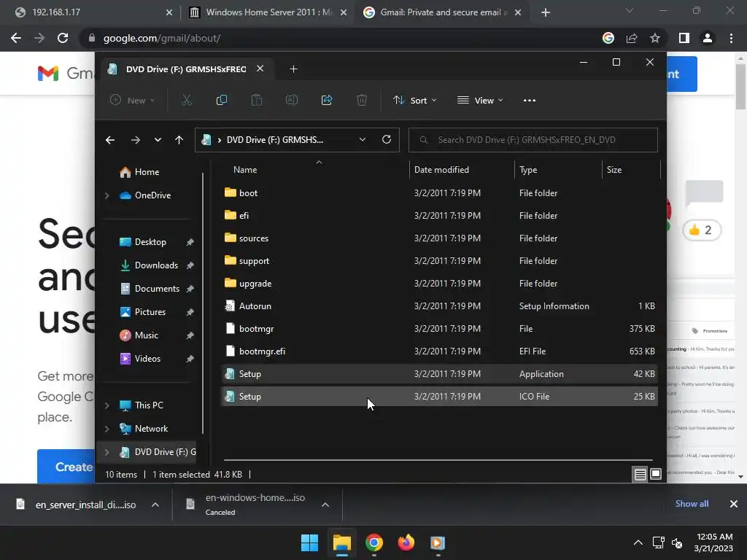
Task: Go back in File Explorer navigation
Action: 110,139
